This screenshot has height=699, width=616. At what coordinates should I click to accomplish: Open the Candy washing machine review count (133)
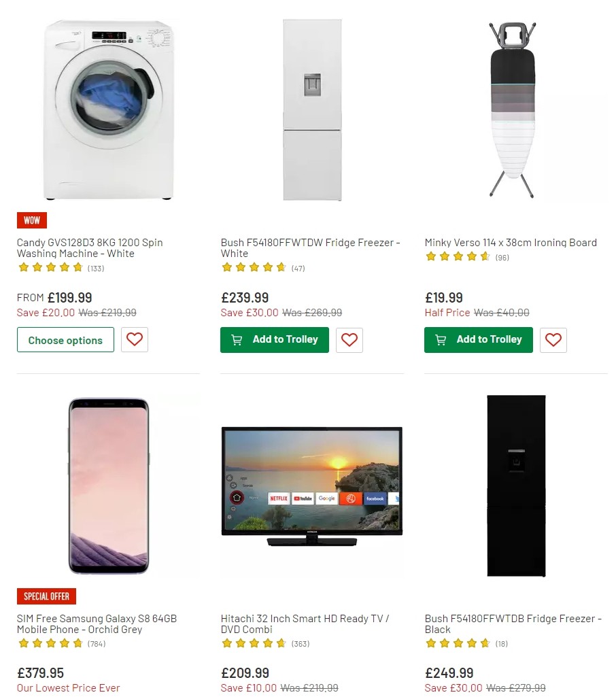click(95, 268)
